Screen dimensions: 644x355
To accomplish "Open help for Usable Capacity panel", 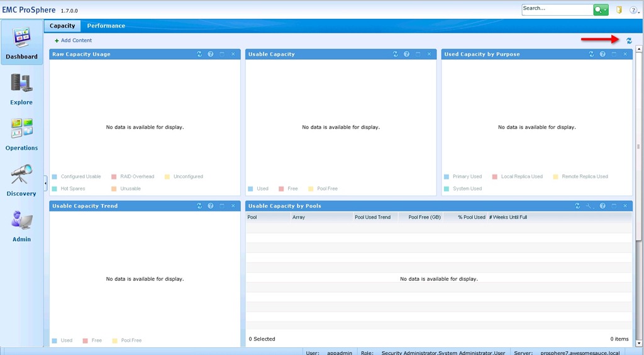I will (x=406, y=54).
